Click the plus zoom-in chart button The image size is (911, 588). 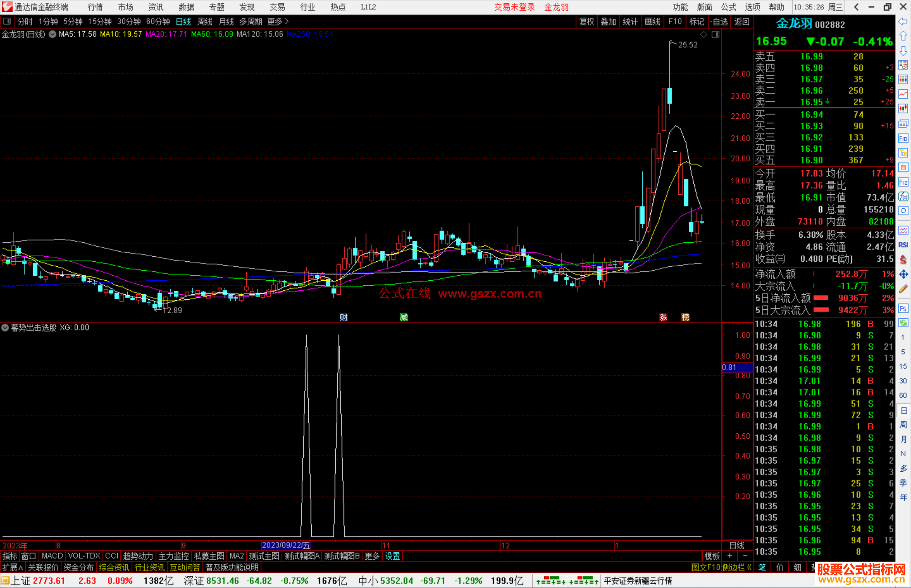[730, 556]
